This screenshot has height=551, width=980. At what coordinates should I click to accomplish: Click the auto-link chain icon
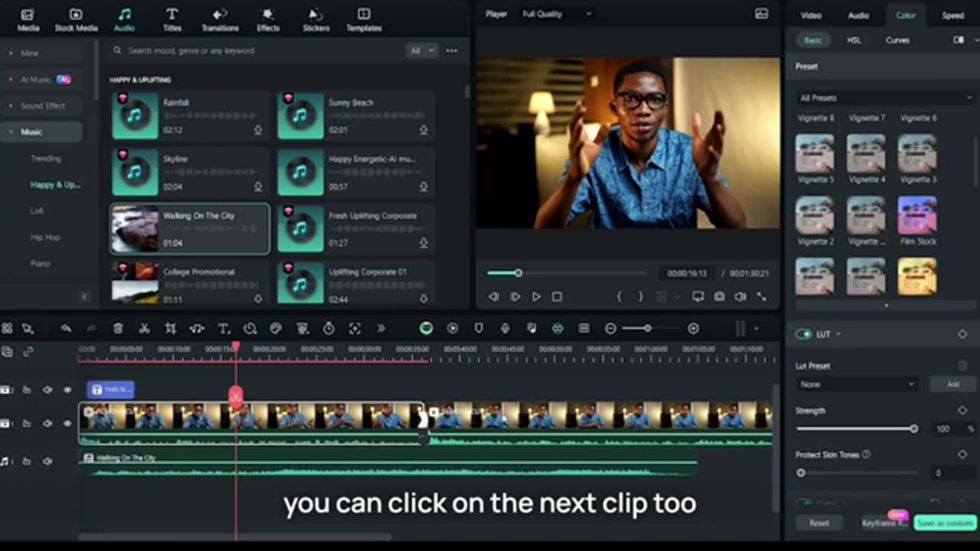tap(28, 352)
